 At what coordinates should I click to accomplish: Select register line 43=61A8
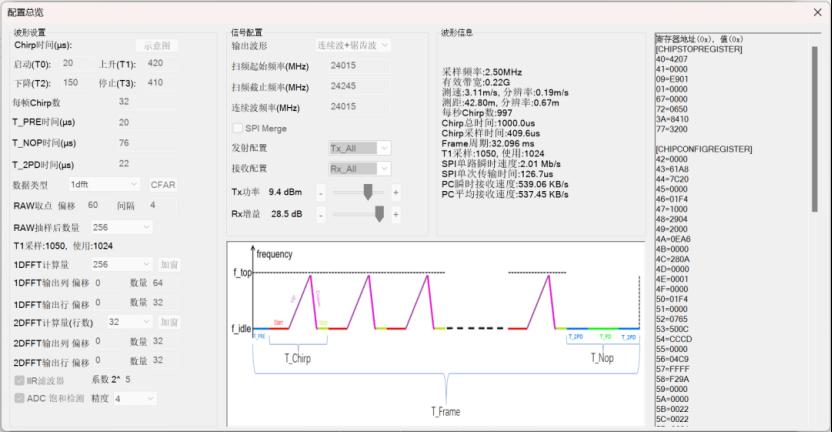click(672, 169)
